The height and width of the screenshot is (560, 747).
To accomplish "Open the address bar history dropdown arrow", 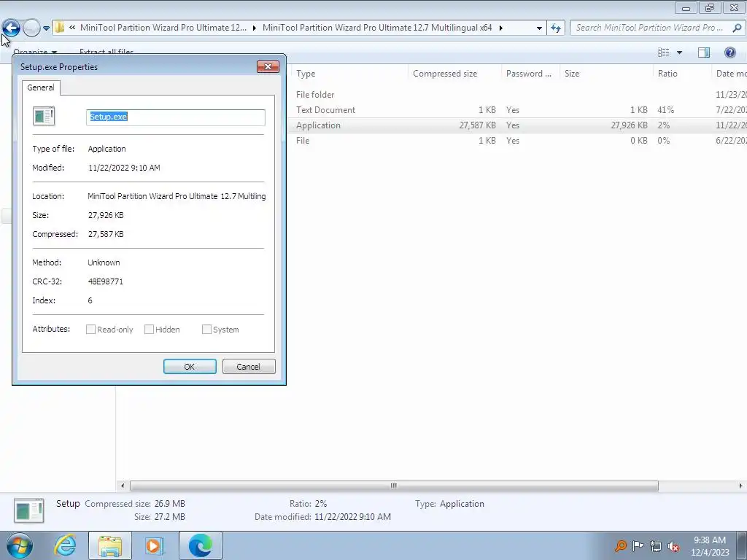I will (x=539, y=28).
